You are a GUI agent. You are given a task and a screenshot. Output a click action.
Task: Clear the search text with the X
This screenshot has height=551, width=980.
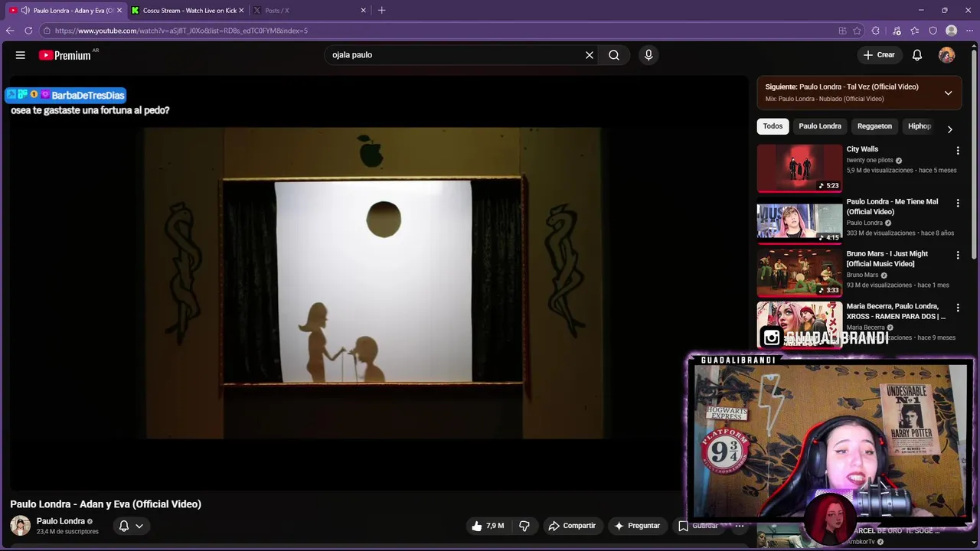pyautogui.click(x=590, y=55)
